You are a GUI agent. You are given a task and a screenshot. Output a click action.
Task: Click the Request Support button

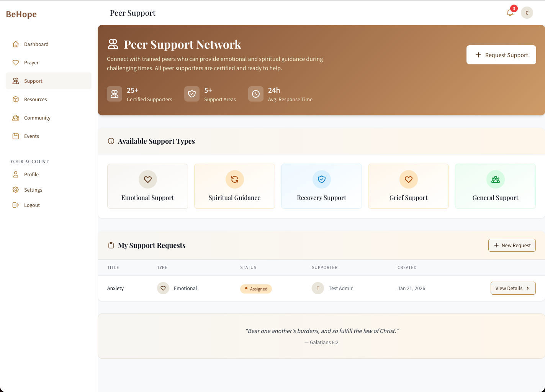click(x=501, y=55)
